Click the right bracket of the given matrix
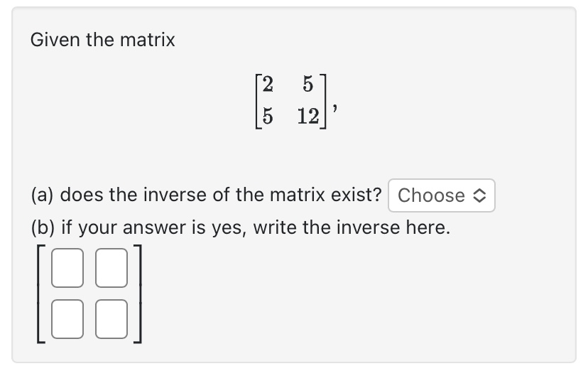Viewport: 588px width, 371px height. click(323, 102)
